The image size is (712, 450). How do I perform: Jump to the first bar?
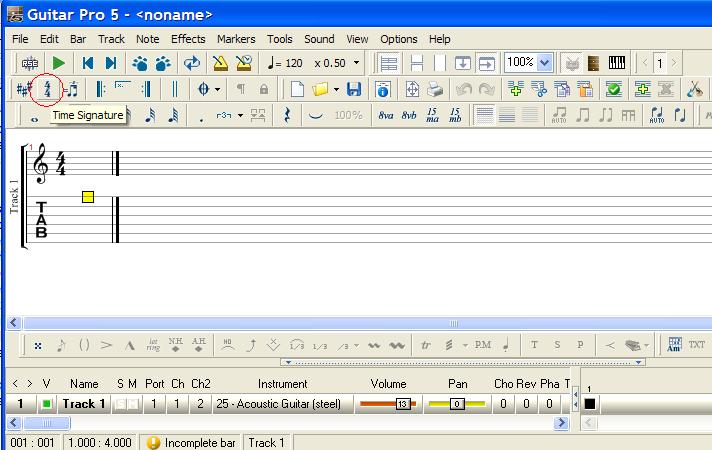[x=88, y=63]
